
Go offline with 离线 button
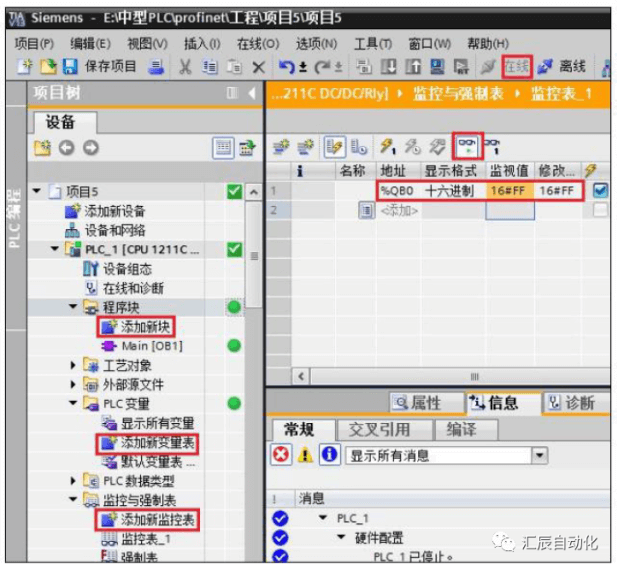pos(562,66)
